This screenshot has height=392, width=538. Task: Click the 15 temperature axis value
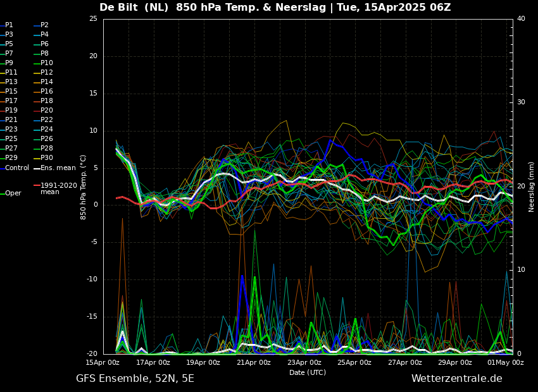pyautogui.click(x=93, y=94)
